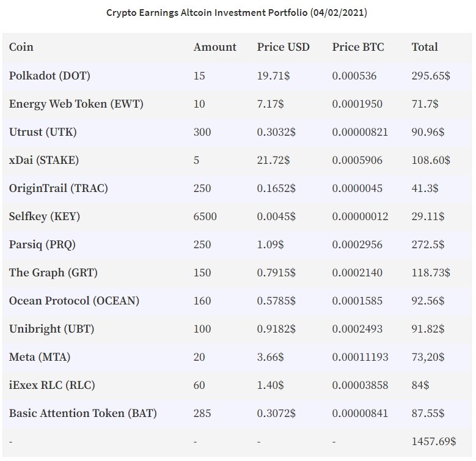Select the 'Selfkey (KEY)' coin cell
The width and height of the screenshot is (476, 461).
(x=45, y=216)
